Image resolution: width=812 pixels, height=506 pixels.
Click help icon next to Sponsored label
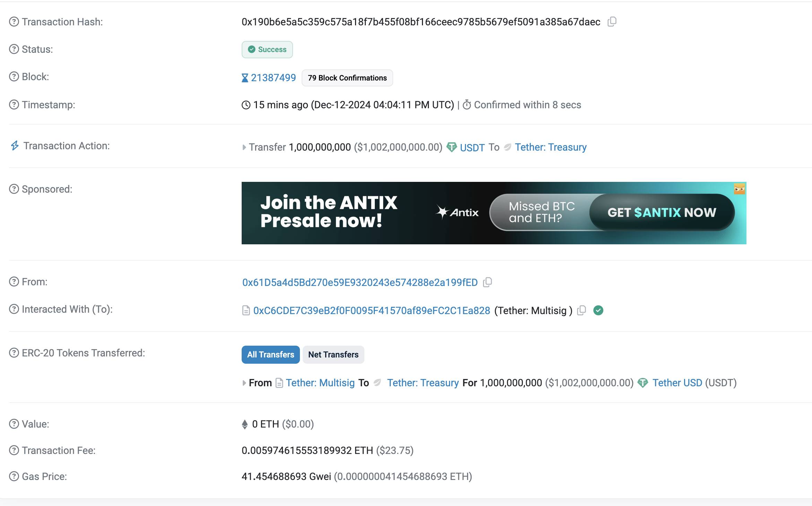coord(14,189)
